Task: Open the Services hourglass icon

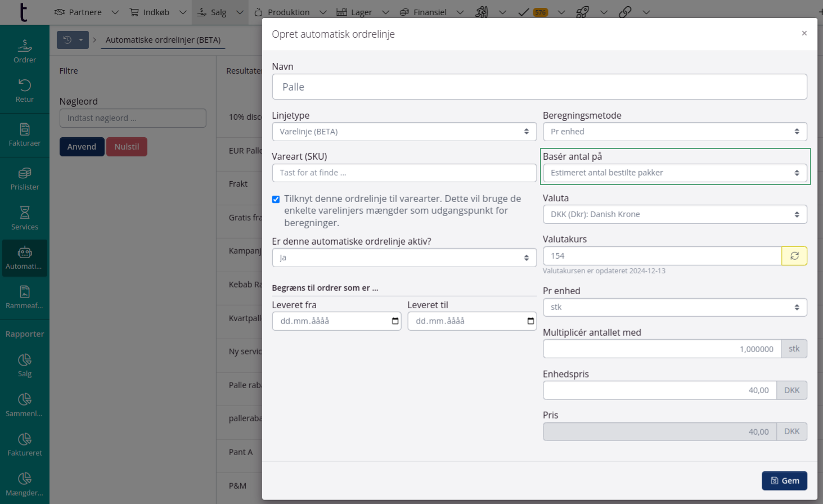Action: (x=25, y=218)
